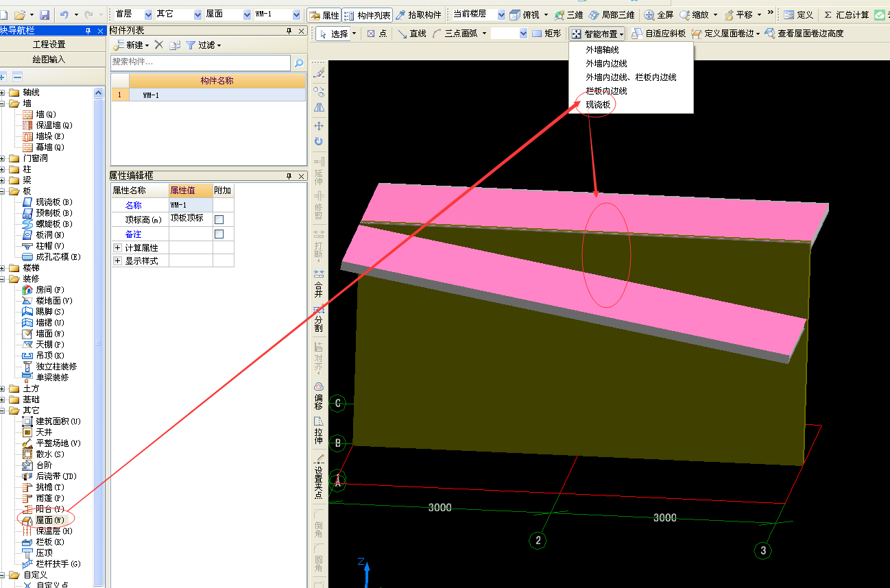Screen dimensions: 890x588
Task: Choose 栏板内边线 from 智能布置 menu
Action: pos(606,91)
